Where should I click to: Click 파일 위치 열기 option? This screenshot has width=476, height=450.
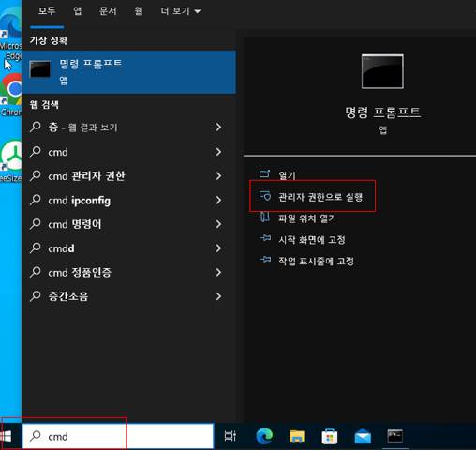coord(307,218)
